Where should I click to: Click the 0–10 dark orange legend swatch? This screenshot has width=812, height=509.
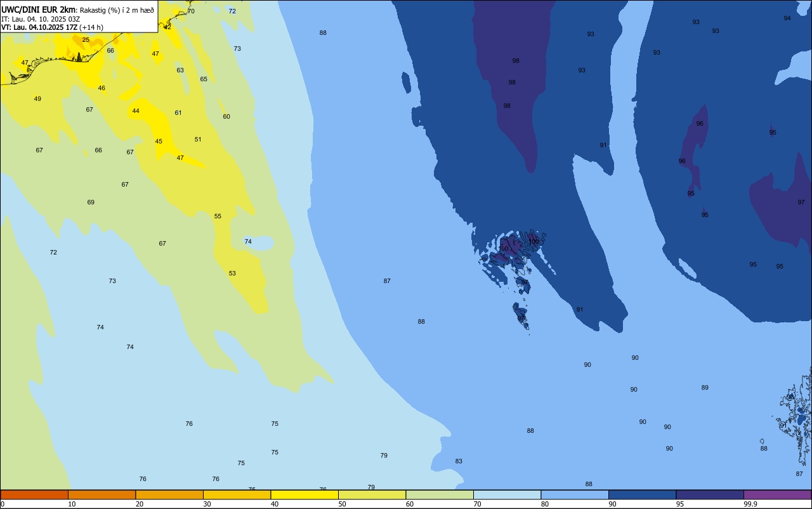tap(34, 494)
